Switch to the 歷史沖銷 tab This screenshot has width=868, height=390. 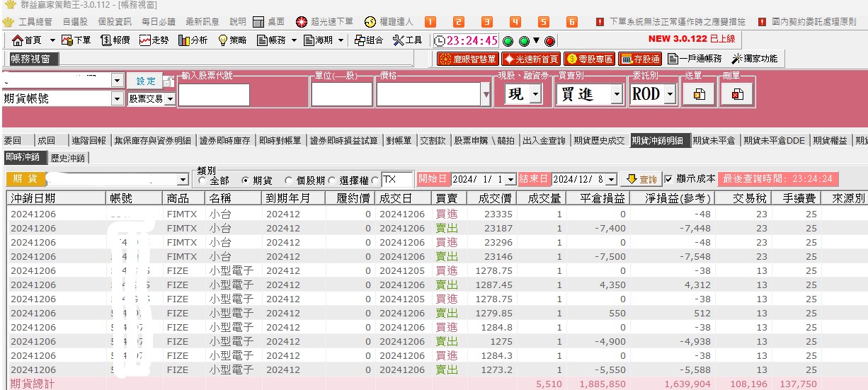68,159
